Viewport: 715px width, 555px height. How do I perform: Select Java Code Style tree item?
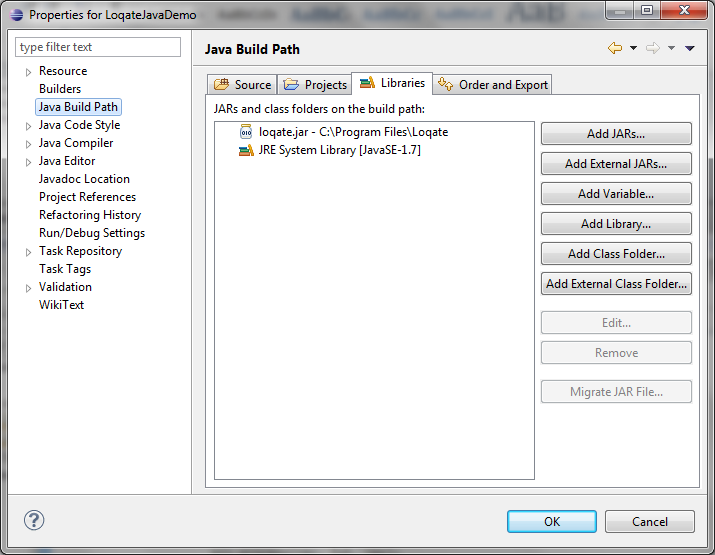pos(79,125)
